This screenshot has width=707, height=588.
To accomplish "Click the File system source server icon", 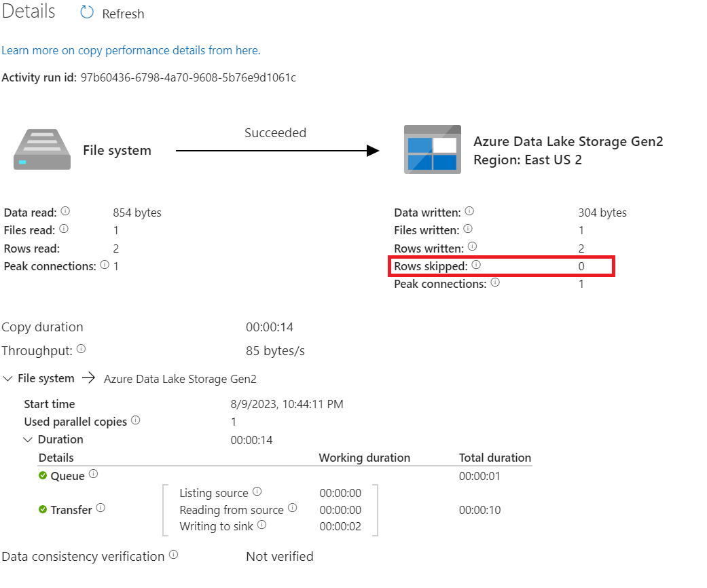I will tap(42, 149).
